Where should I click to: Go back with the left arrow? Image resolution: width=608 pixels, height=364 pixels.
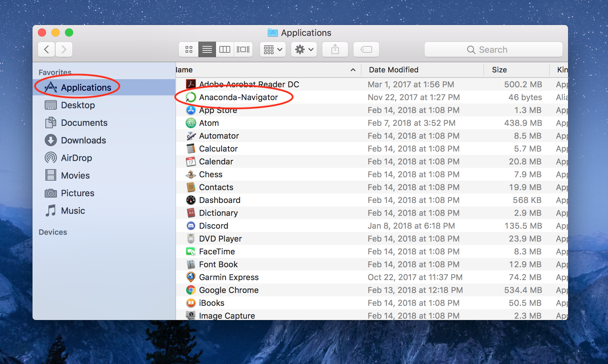[47, 50]
